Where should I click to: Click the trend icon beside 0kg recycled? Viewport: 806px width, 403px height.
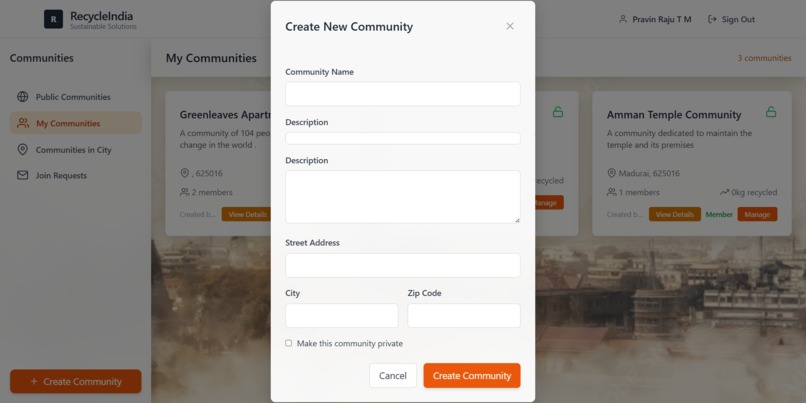click(724, 192)
